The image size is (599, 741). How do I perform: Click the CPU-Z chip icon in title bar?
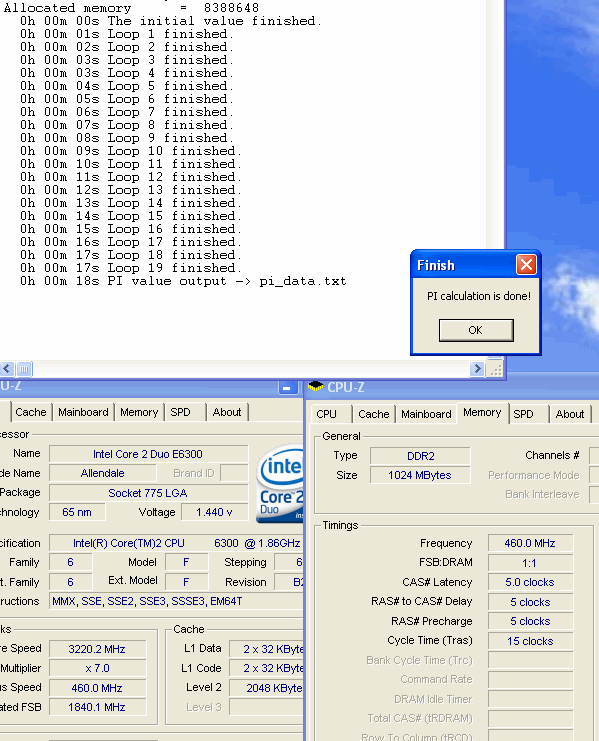click(315, 387)
